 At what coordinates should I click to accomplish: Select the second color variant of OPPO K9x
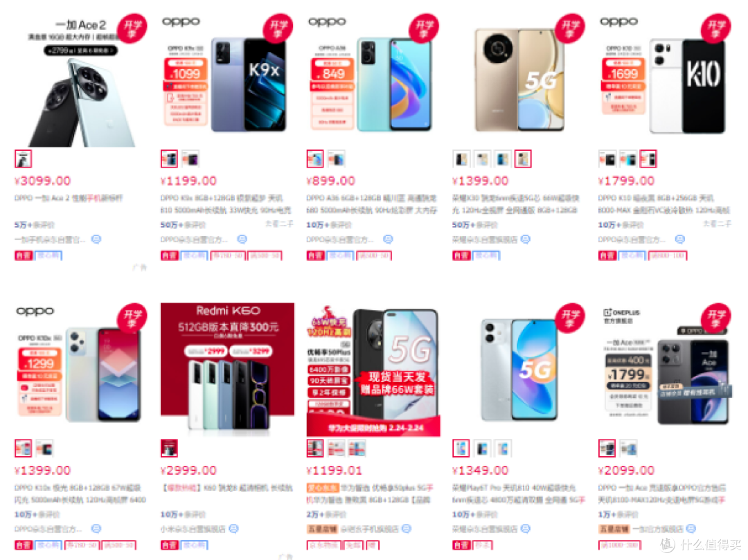(x=191, y=159)
